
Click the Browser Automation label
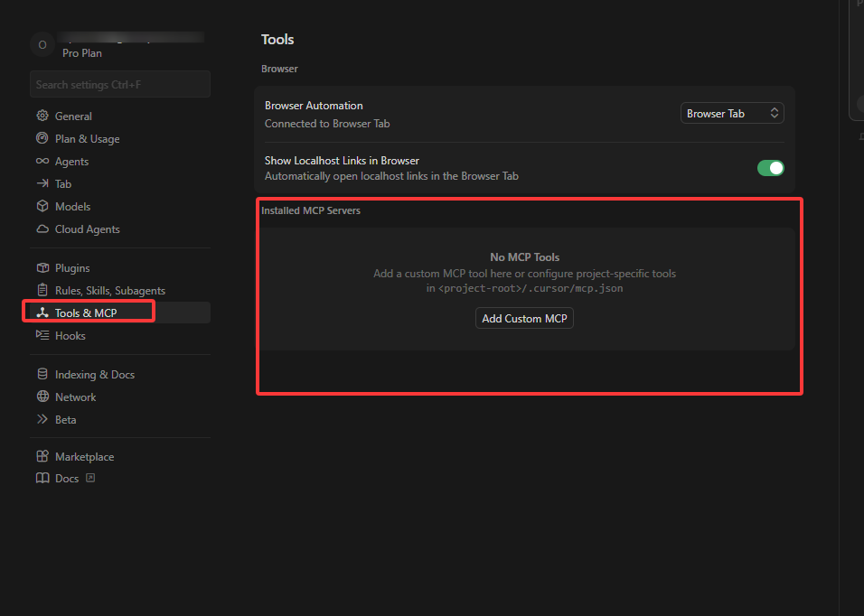tap(314, 106)
